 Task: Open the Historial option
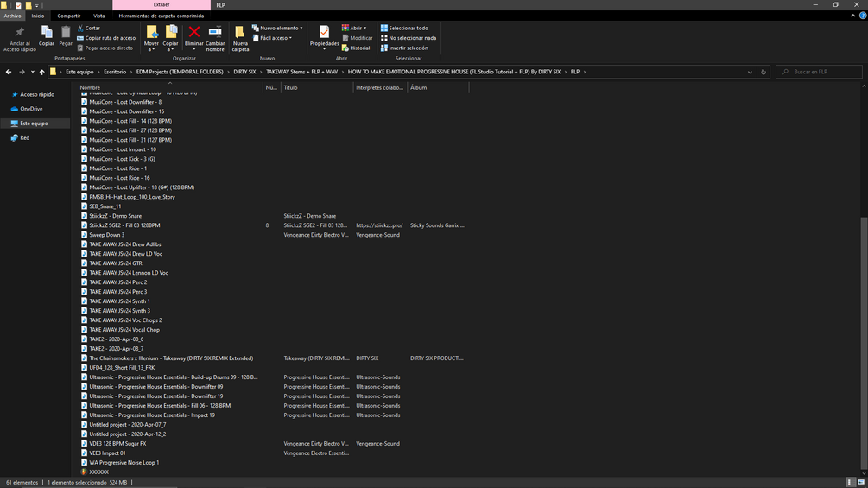(x=356, y=48)
